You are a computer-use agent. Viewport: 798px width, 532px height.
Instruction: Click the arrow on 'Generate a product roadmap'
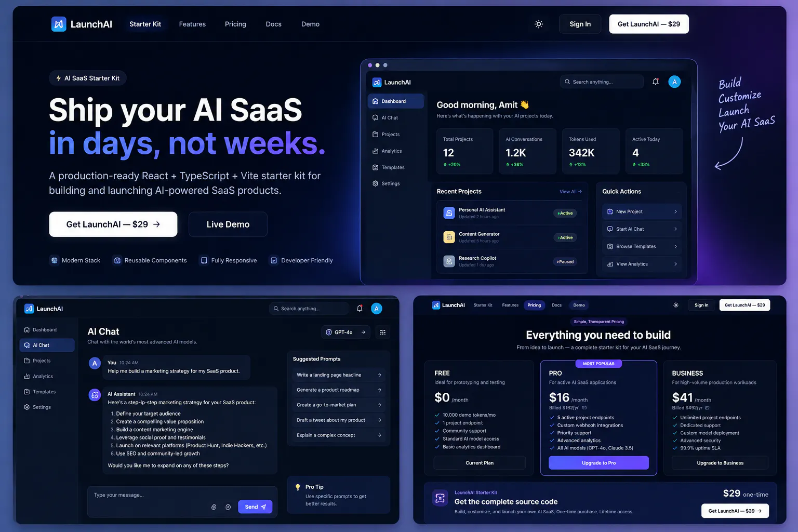tap(379, 390)
